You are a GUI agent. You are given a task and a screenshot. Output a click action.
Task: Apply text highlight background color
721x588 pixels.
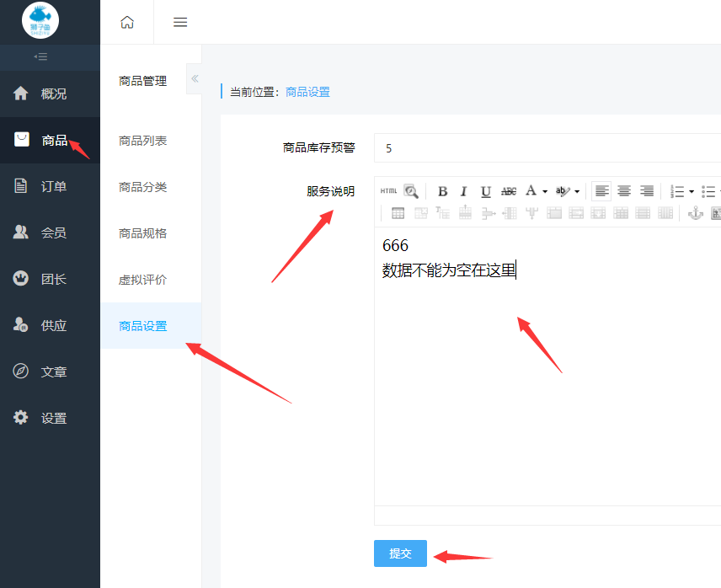pos(563,191)
